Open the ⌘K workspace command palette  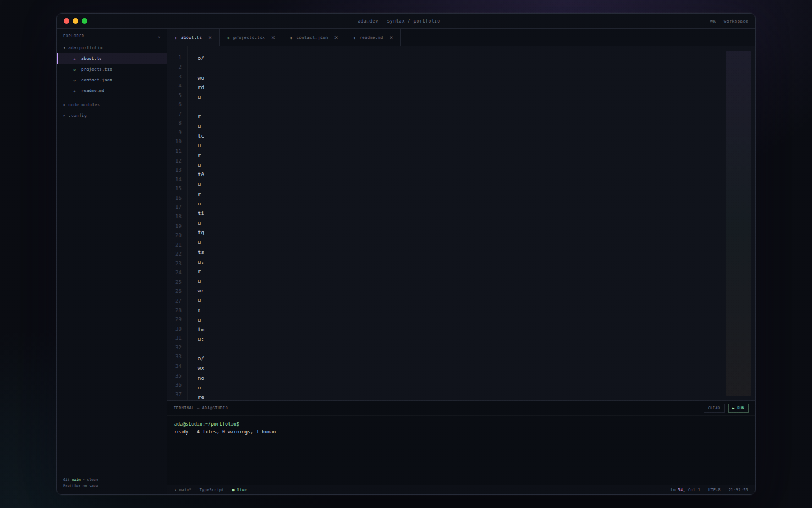(729, 21)
